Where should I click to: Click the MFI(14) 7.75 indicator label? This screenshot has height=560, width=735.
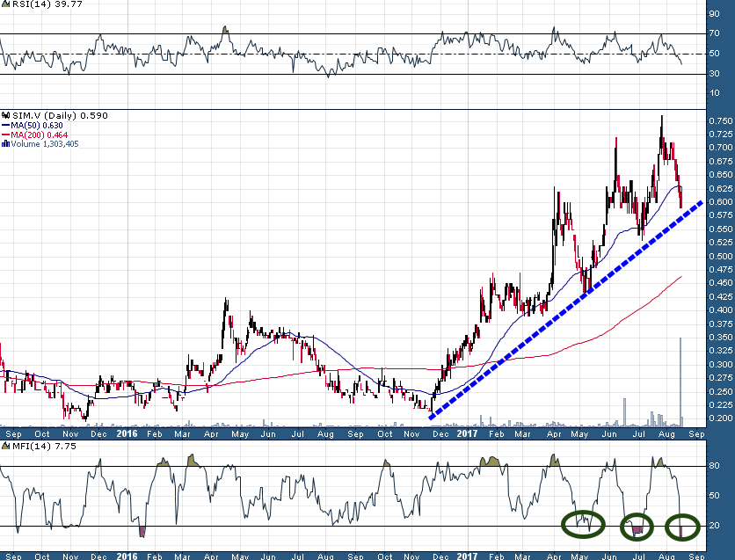[44, 446]
